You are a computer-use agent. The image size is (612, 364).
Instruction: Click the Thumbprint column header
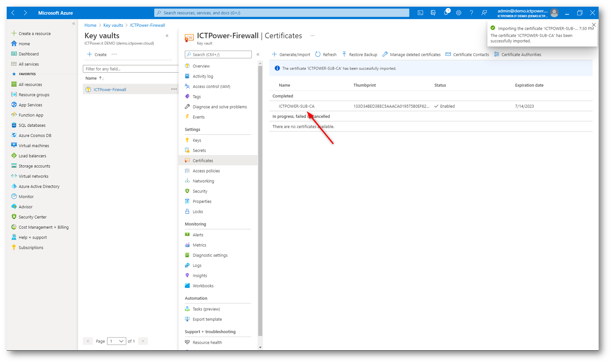[x=364, y=85]
